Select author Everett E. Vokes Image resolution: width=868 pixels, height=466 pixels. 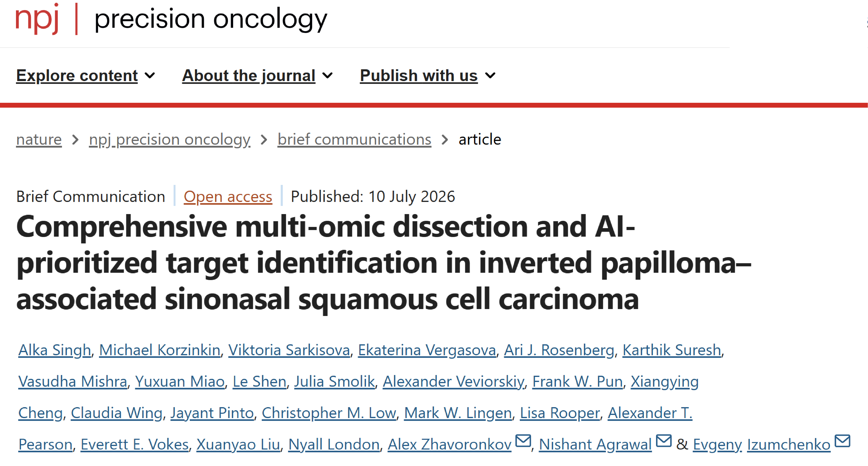click(x=135, y=444)
